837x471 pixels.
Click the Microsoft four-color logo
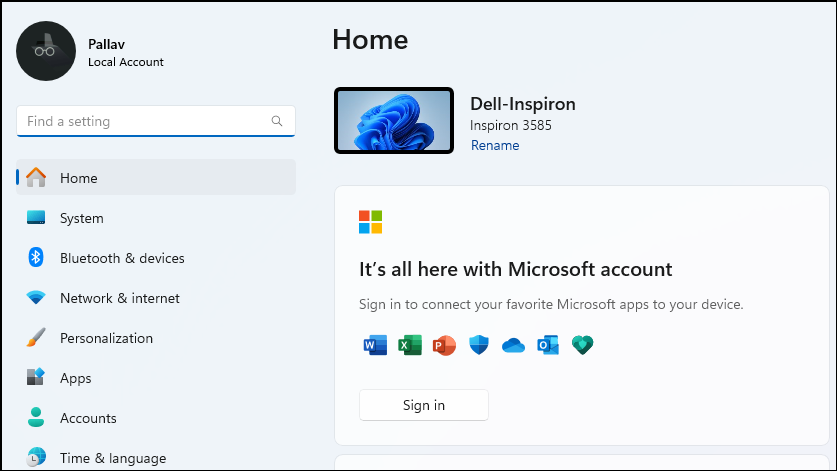click(x=370, y=222)
